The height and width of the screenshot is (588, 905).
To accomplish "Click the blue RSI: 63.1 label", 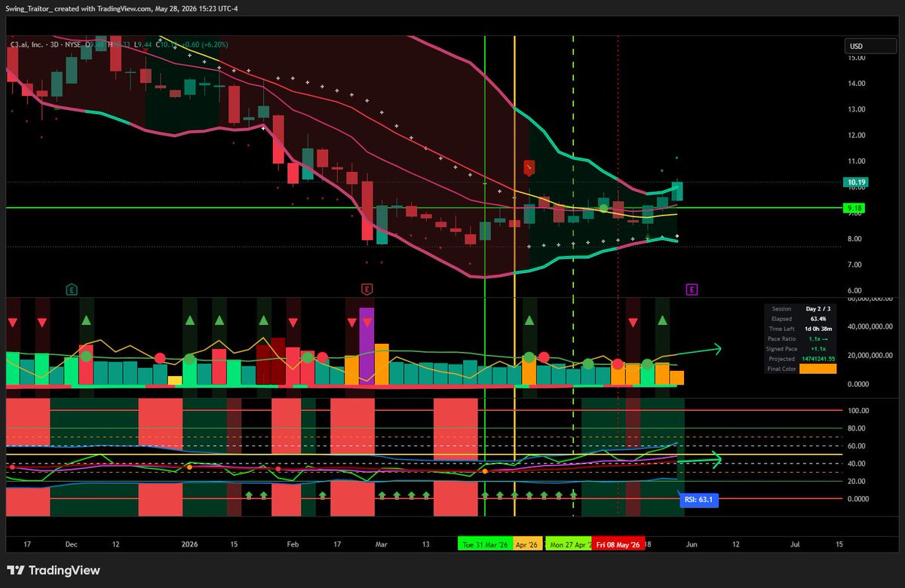I will click(698, 499).
